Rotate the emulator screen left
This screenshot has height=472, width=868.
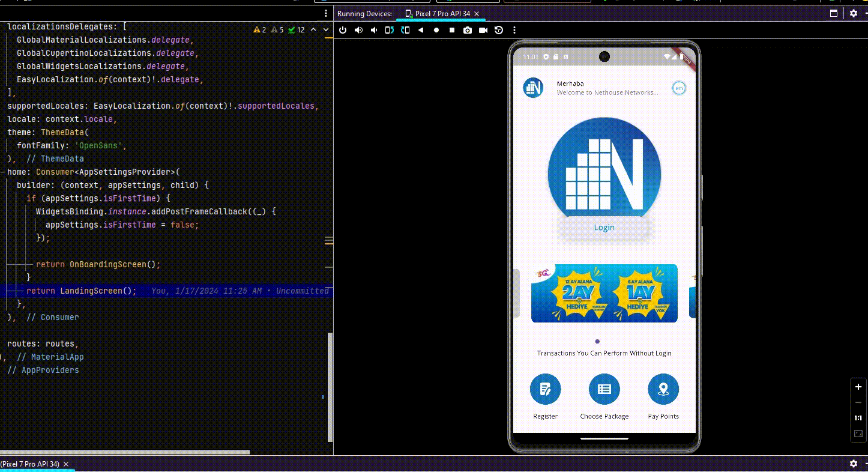click(389, 30)
